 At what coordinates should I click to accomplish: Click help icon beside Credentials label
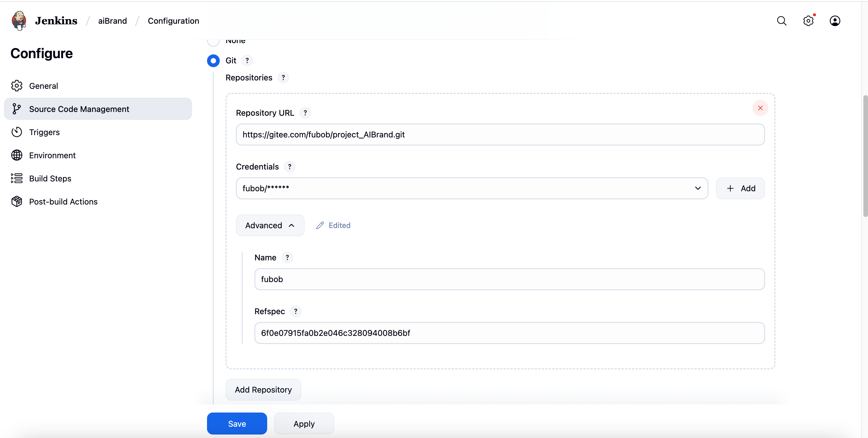click(289, 167)
